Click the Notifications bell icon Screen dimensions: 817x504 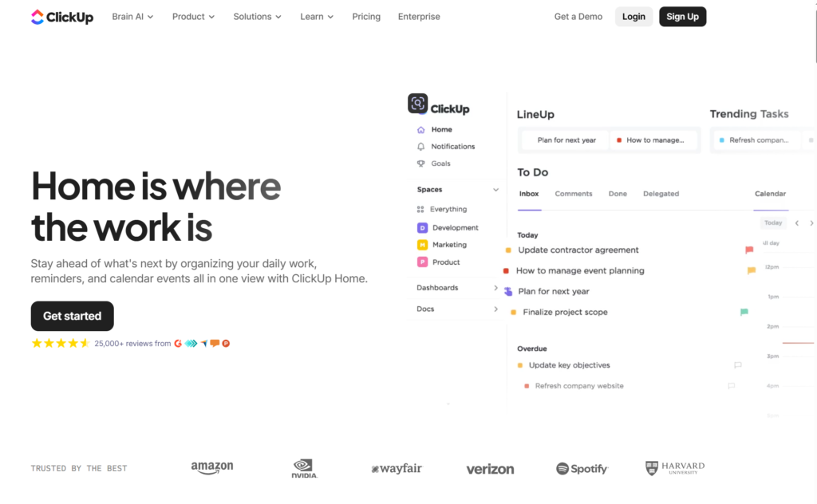coord(421,147)
